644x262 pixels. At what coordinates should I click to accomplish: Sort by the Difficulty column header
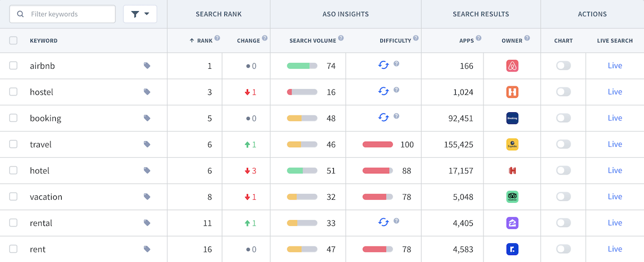[396, 41]
